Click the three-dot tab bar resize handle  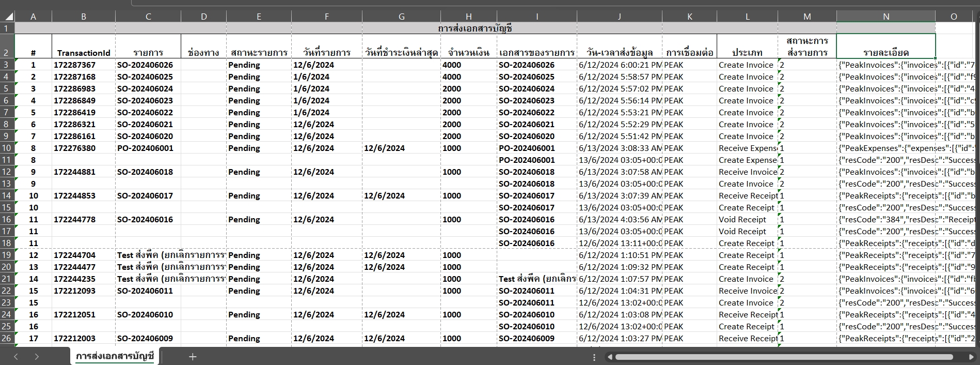594,357
